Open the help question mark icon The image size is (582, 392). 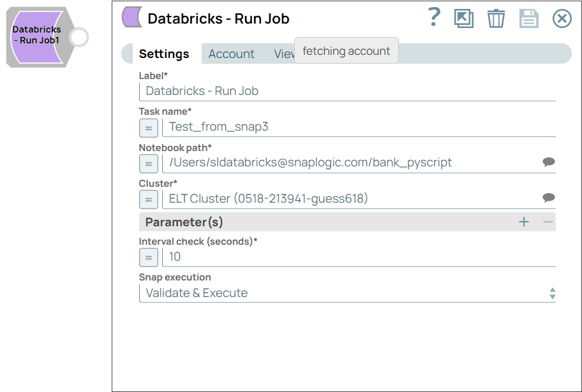tap(434, 18)
